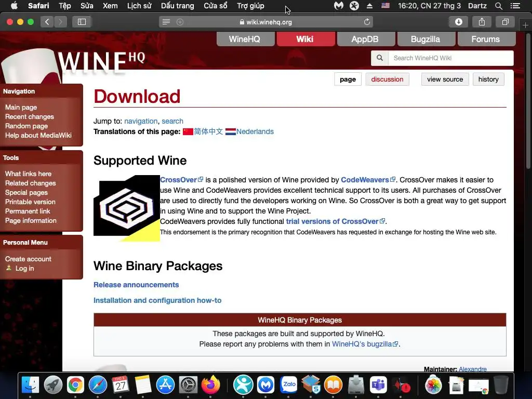
Task: Click the CrossOver logo image
Action: (127, 208)
